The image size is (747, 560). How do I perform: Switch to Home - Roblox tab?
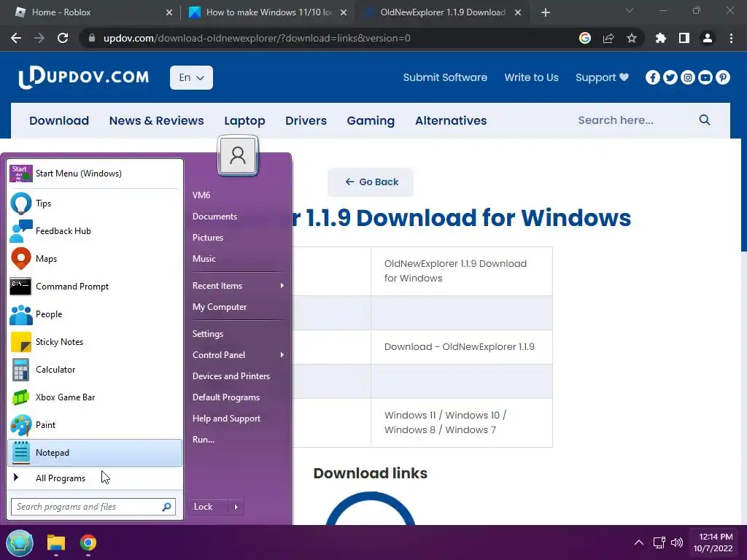pos(94,12)
